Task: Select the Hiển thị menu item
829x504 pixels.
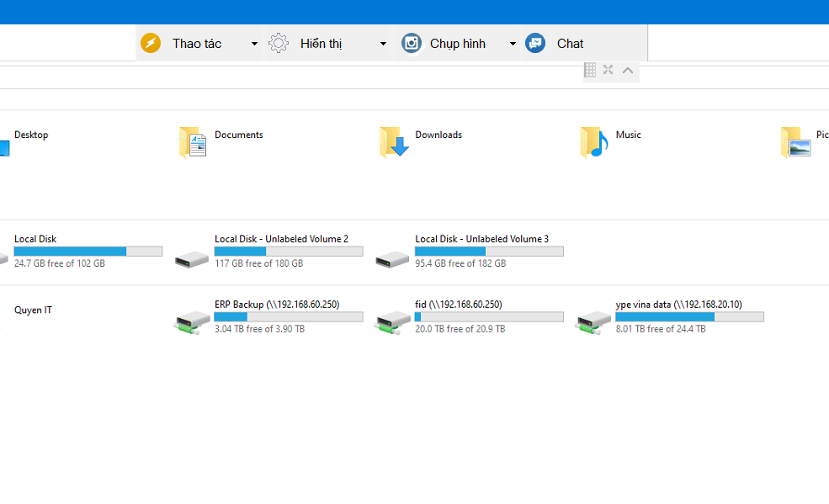Action: pos(324,43)
